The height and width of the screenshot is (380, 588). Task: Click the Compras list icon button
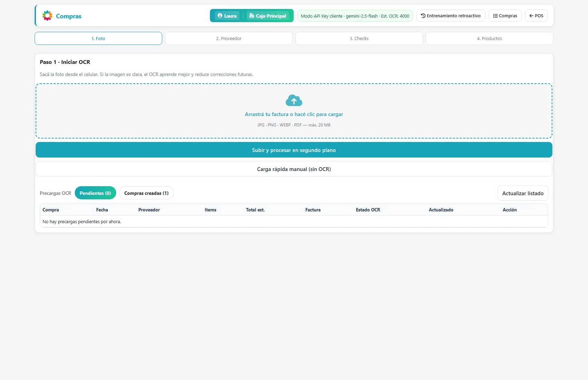pyautogui.click(x=505, y=16)
